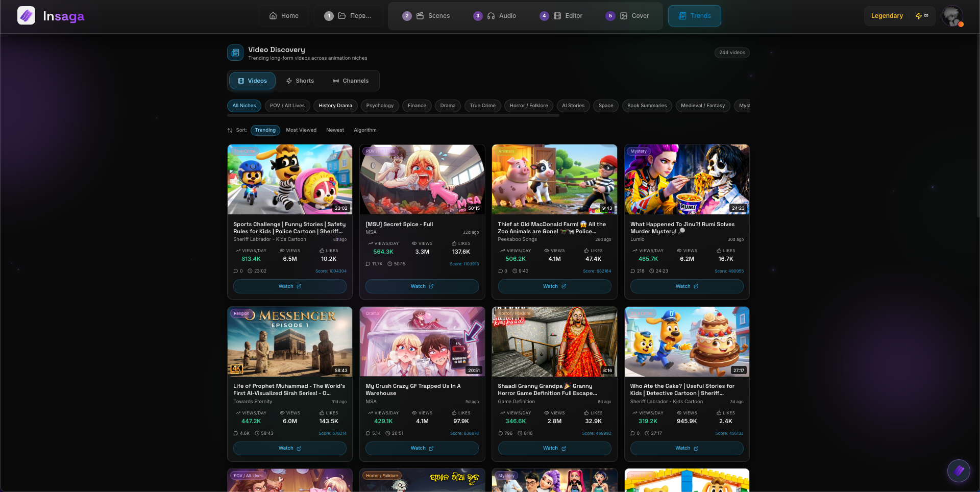The height and width of the screenshot is (492, 980).
Task: Filter by POV / Alt Lives niche
Action: click(x=287, y=106)
